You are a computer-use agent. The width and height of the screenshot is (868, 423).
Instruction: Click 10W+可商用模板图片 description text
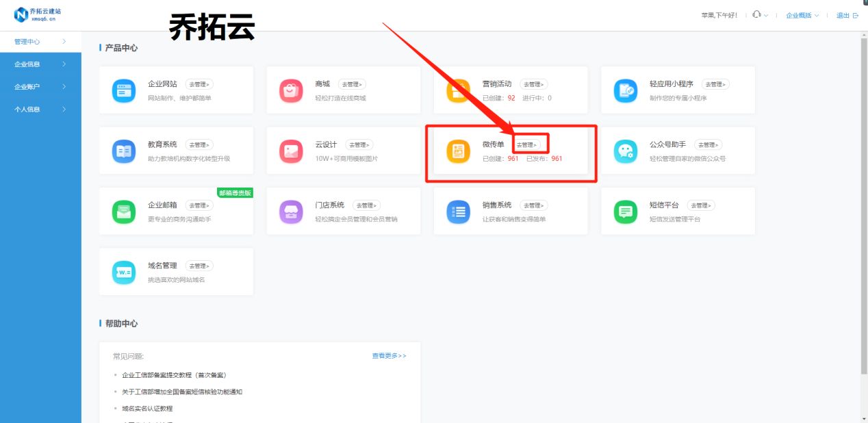[x=346, y=159]
